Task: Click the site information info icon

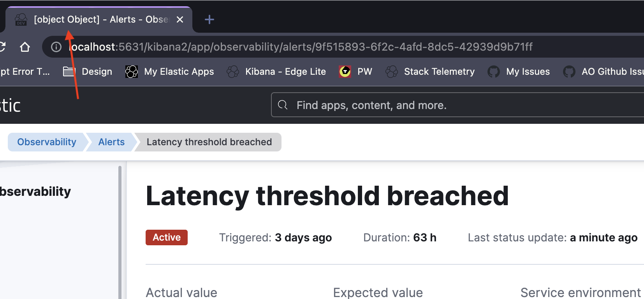Action: 56,47
